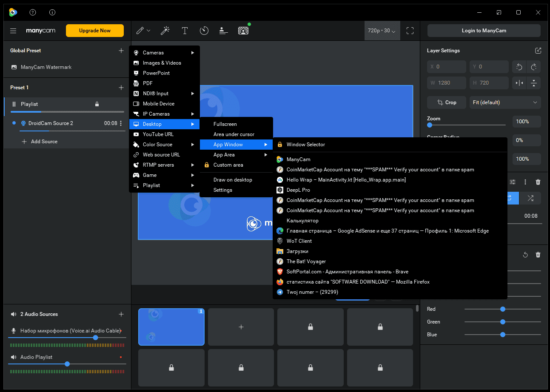Click the lock icon on the Playlist row

97,104
